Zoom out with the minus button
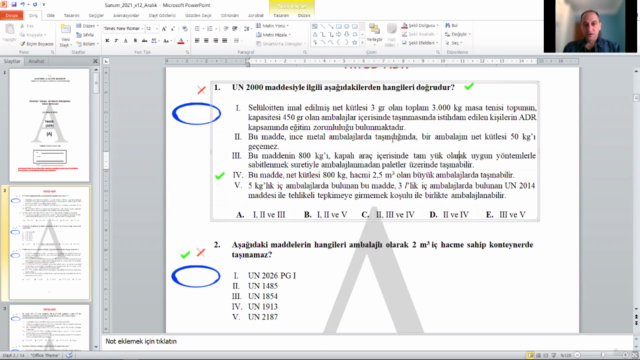The image size is (640, 360). [577, 356]
